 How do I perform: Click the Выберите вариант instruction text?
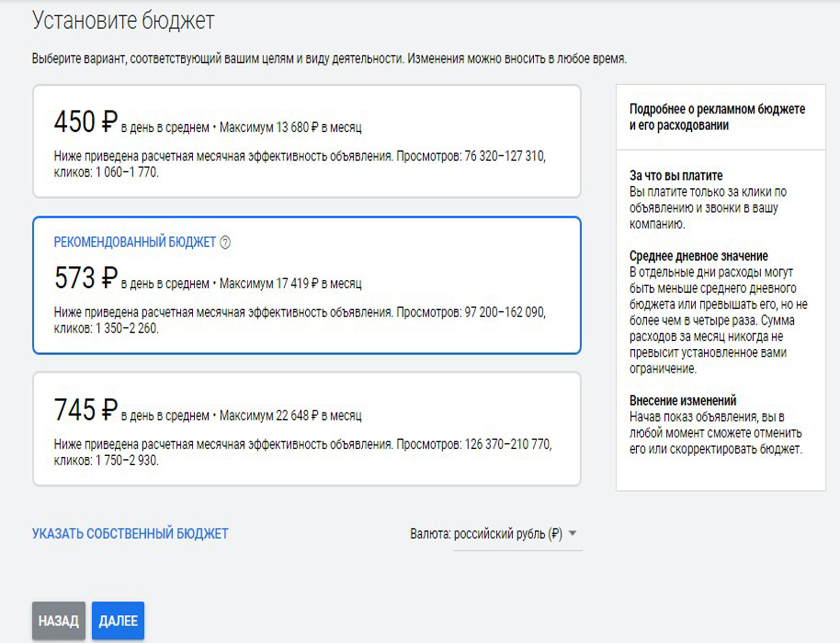click(329, 59)
